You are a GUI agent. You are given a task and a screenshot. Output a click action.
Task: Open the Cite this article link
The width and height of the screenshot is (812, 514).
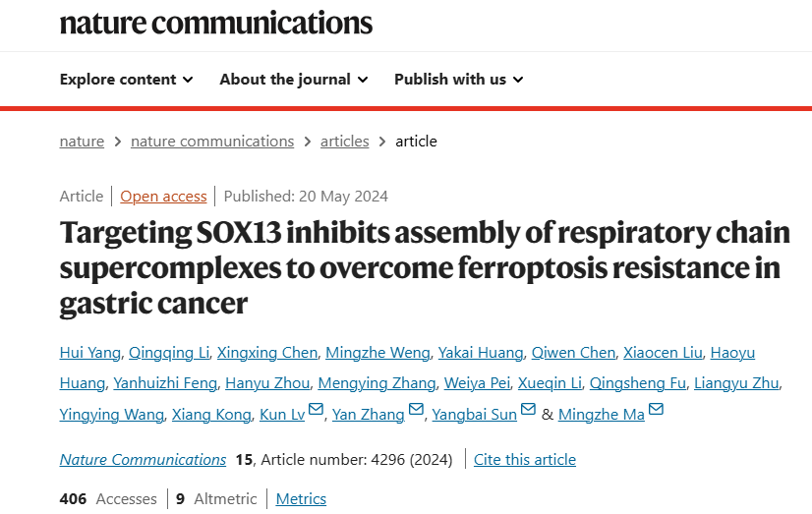pyautogui.click(x=525, y=460)
